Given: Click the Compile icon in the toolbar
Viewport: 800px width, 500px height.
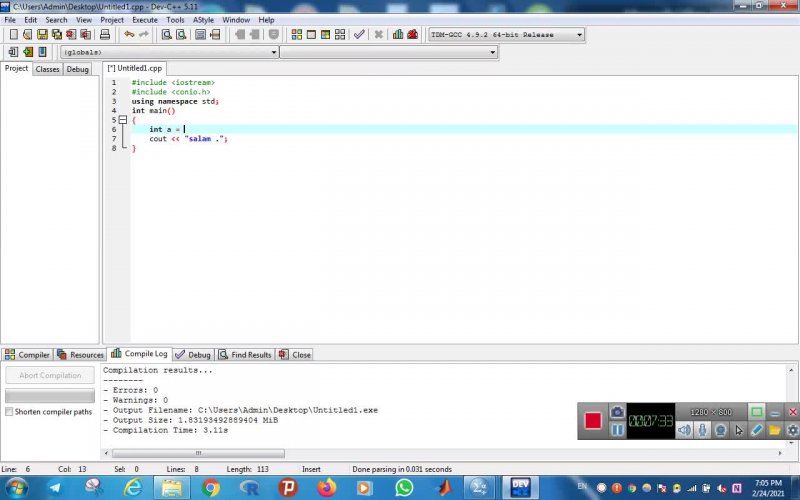Looking at the screenshot, I should (x=296, y=35).
